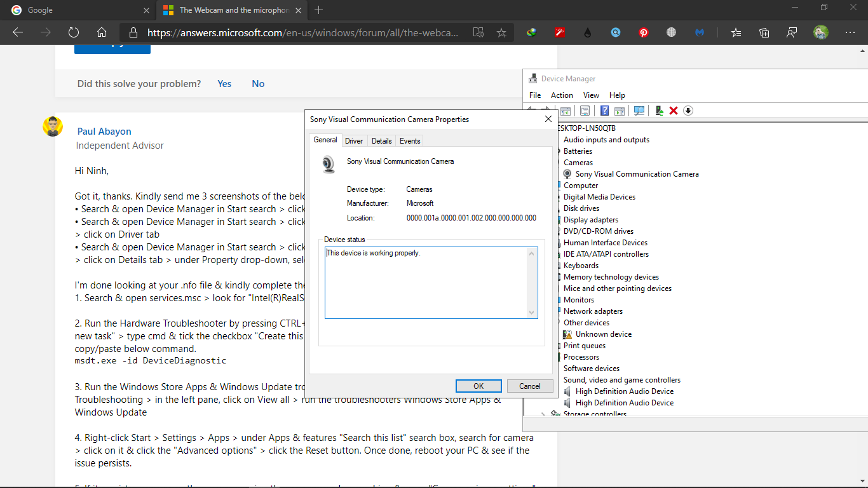Image resolution: width=868 pixels, height=488 pixels.
Task: Answer No to Did this solve your problem
Action: point(258,84)
